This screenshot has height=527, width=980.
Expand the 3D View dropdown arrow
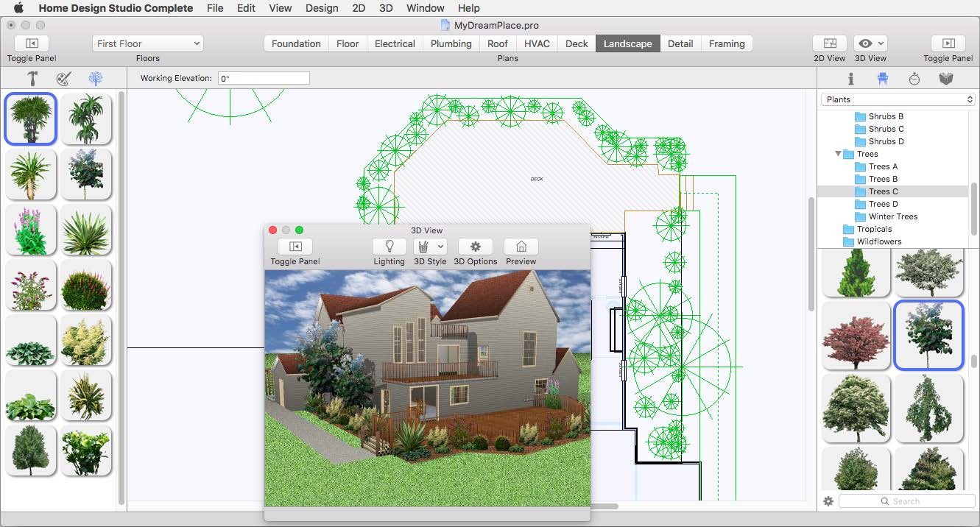pos(881,43)
